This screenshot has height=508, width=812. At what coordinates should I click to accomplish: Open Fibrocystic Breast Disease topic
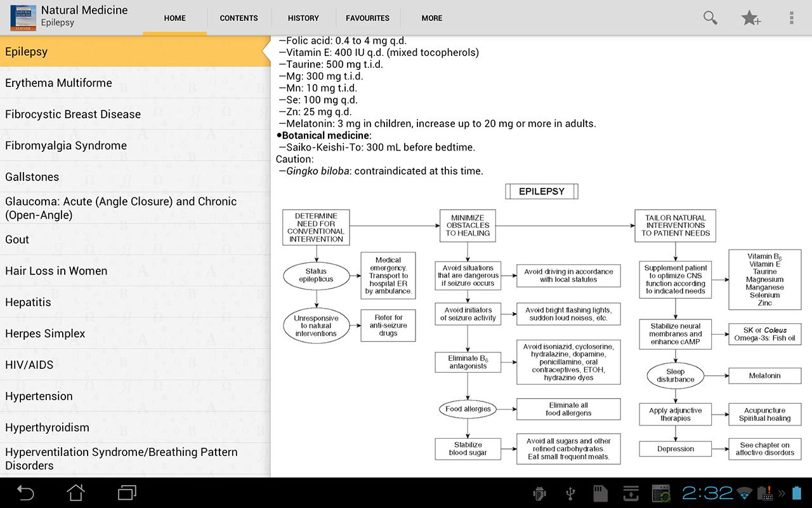(135, 114)
